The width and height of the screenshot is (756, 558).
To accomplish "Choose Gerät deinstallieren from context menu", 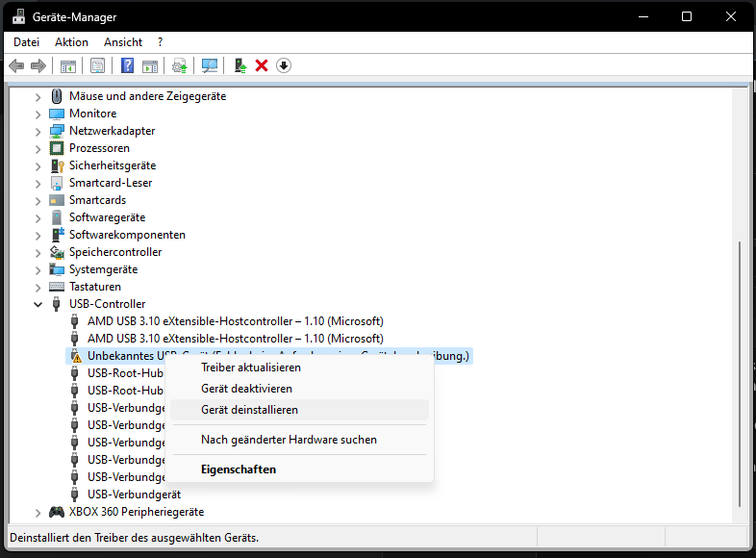I will coord(299,410).
